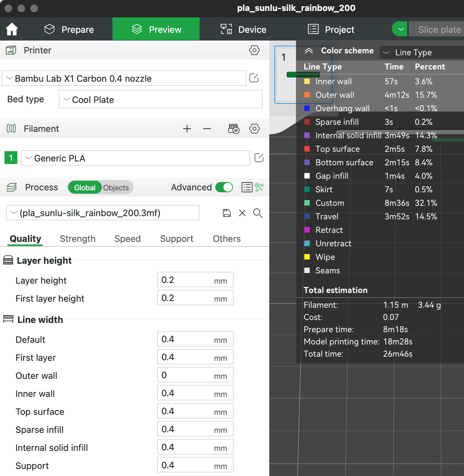The image size is (464, 476).
Task: Search process parameters with magnifier icon
Action: (258, 213)
